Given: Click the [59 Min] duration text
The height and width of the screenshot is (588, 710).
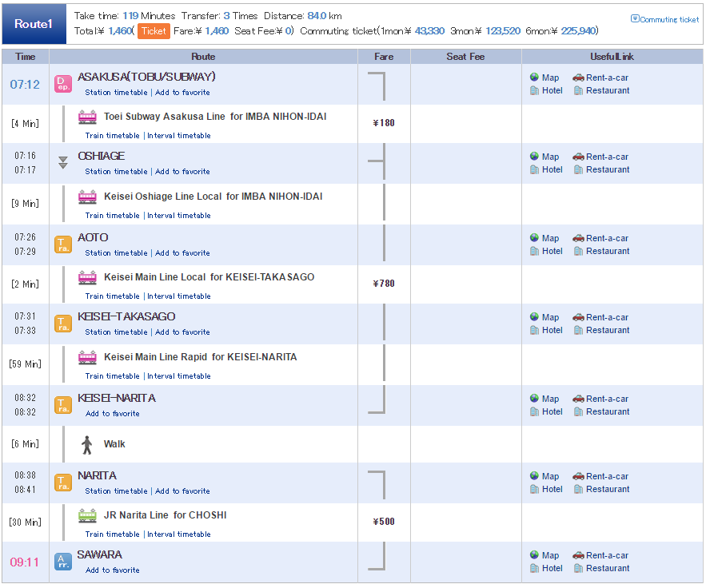Looking at the screenshot, I should (26, 364).
